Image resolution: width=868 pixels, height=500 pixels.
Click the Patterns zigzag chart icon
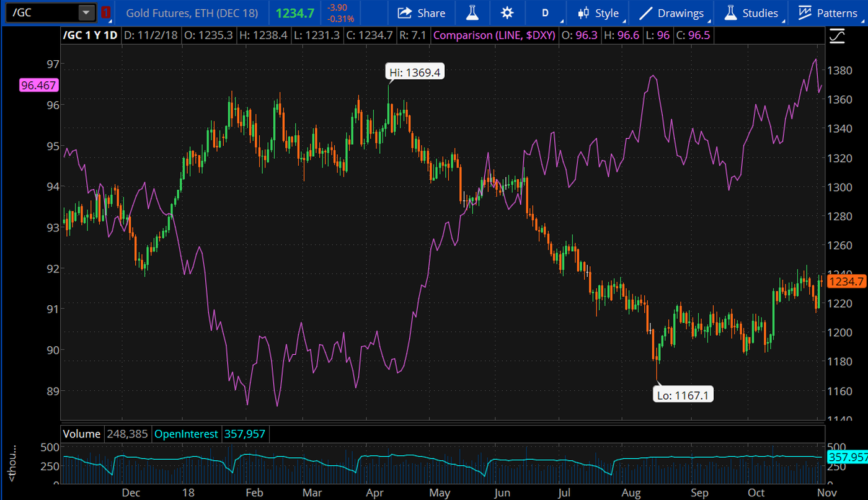805,12
